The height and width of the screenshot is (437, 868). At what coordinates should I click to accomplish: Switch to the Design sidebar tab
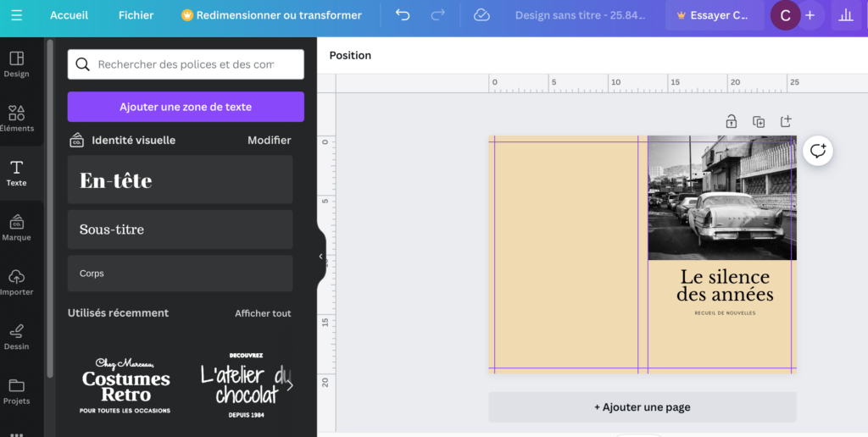coord(17,64)
